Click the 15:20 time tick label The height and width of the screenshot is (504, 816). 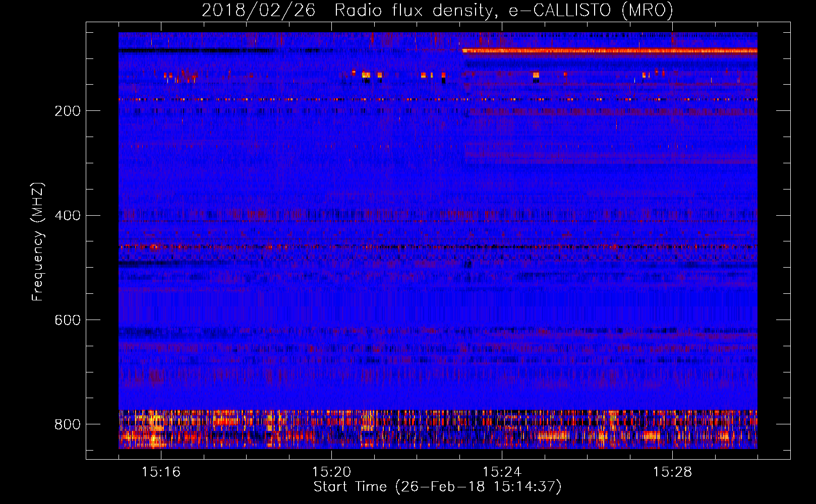pyautogui.click(x=331, y=472)
